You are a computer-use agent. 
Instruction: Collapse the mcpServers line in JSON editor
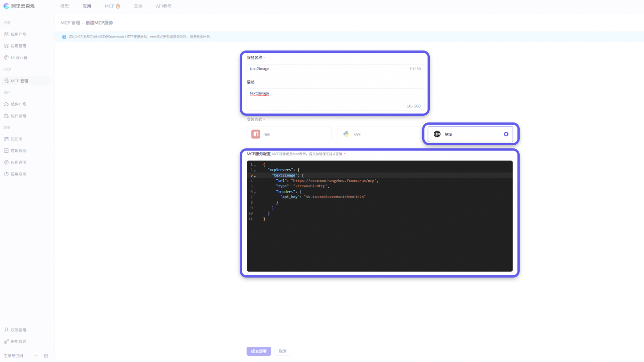point(255,170)
